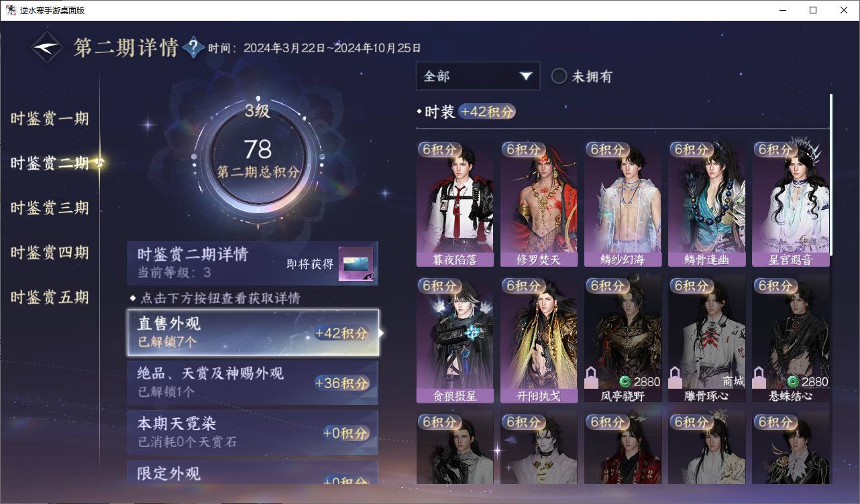Click the back arrow diamond icon

click(48, 48)
